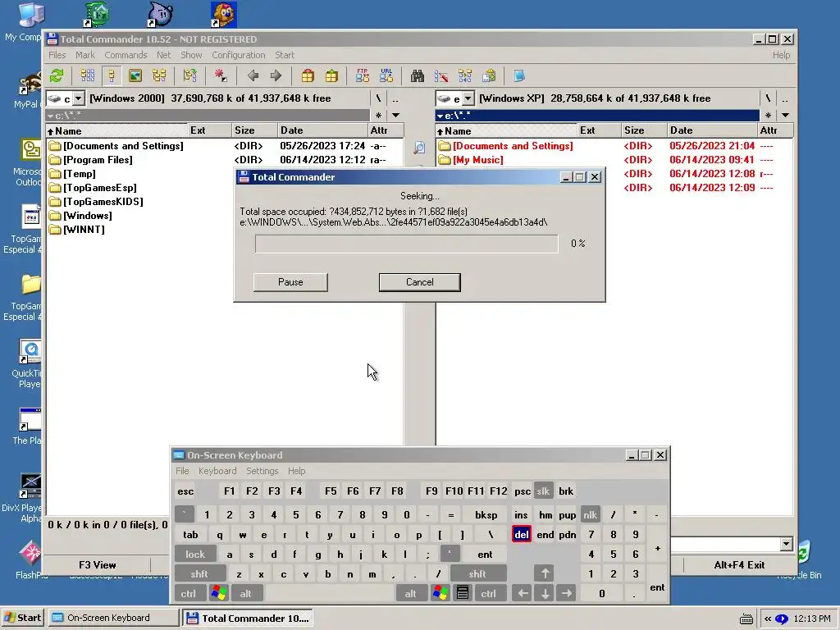
Task: Click the c:\*.* path bar in left panel
Action: pos(208,115)
